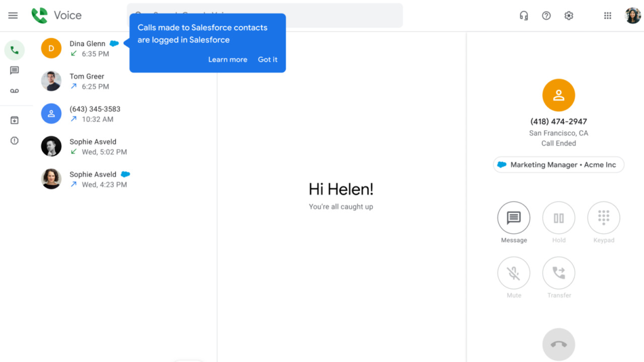The height and width of the screenshot is (362, 644).
Task: Select the (643) 345-3583 call entry
Action: click(x=124, y=114)
